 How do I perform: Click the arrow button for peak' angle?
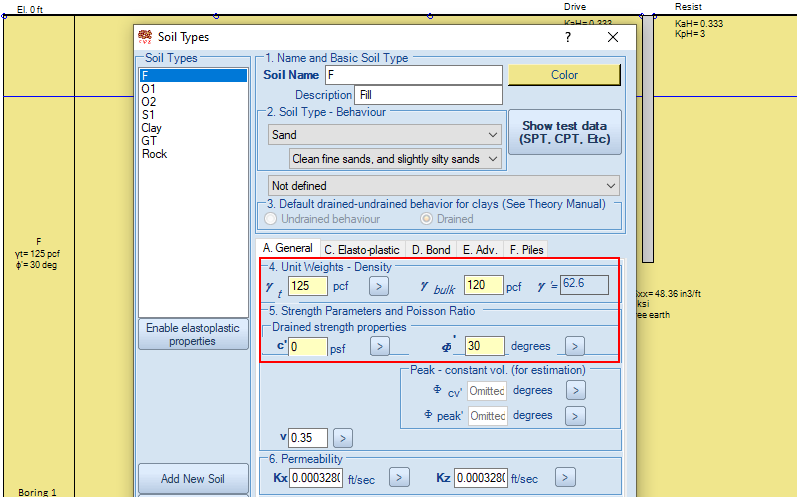[x=575, y=416]
